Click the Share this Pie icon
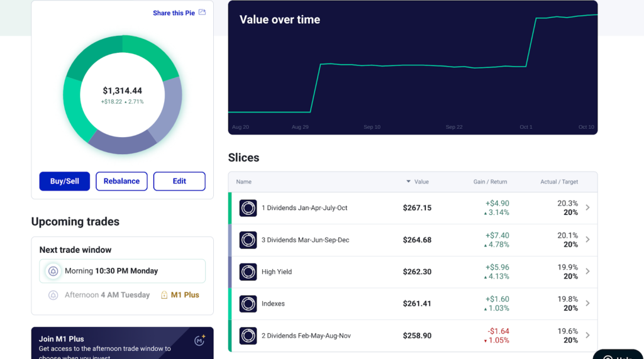Screen dimensions: 644x359 [x=202, y=13]
